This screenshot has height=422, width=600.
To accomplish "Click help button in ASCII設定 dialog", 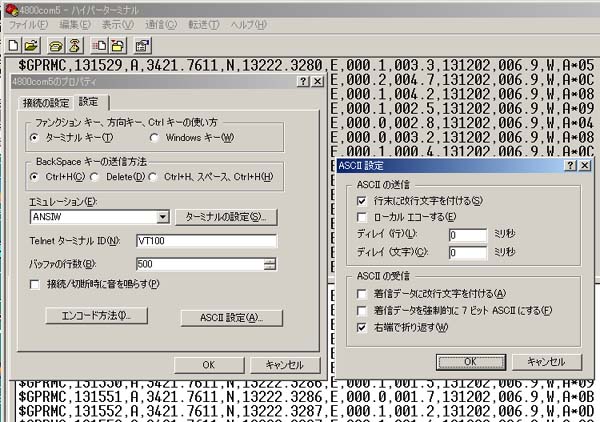I will coord(570,165).
